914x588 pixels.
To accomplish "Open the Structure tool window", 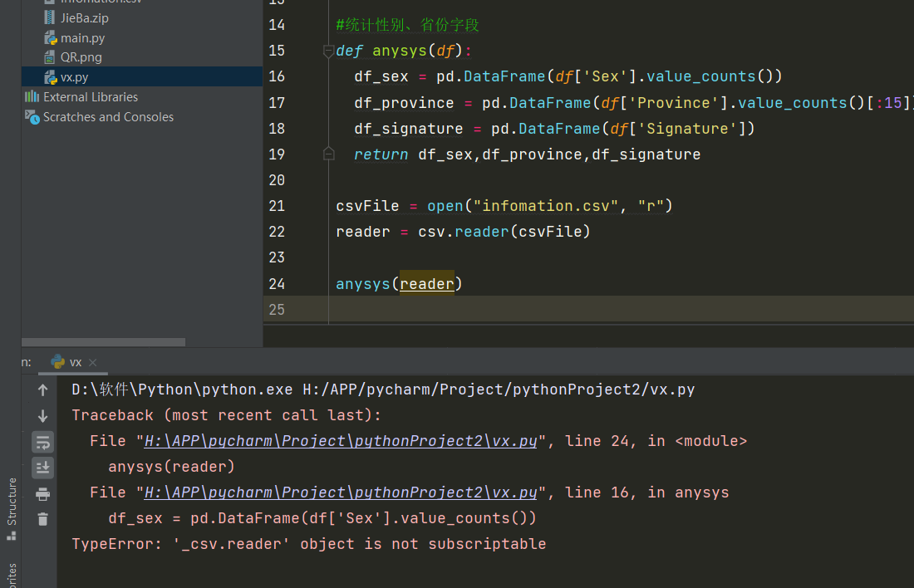I will (12, 507).
